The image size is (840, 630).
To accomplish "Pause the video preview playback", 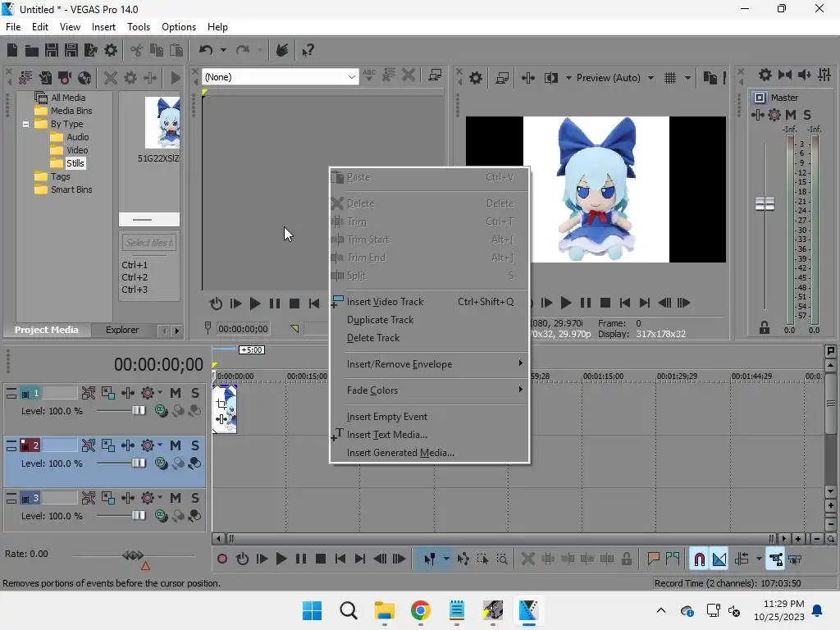I will (x=586, y=304).
